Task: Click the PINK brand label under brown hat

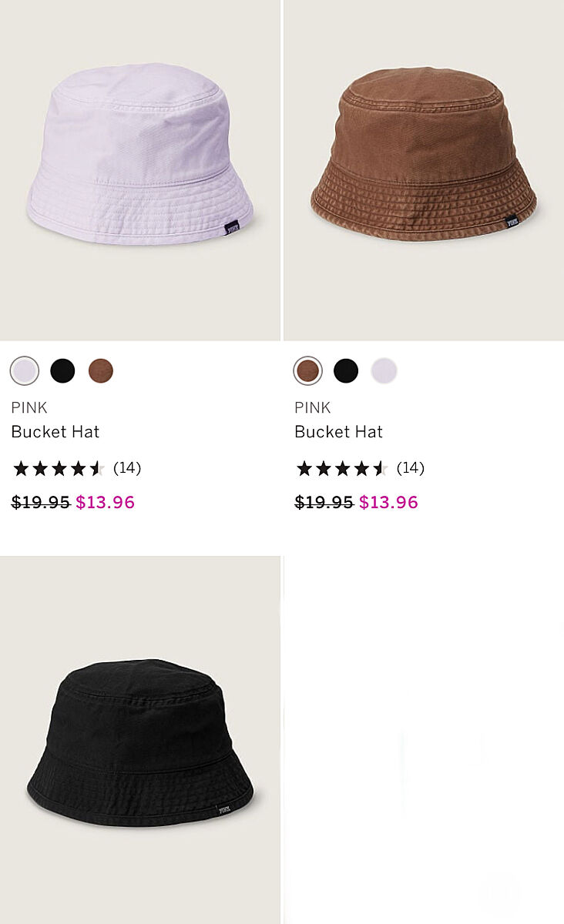Action: 313,408
